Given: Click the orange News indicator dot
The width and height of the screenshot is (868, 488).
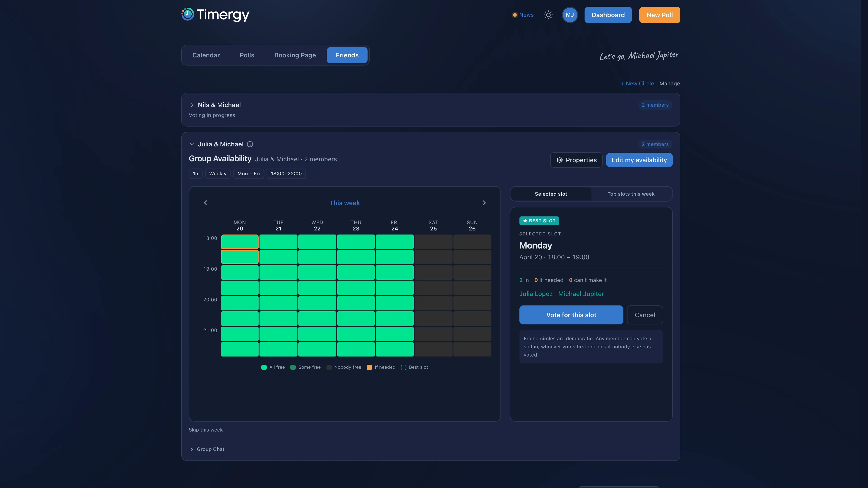Looking at the screenshot, I should 514,15.
